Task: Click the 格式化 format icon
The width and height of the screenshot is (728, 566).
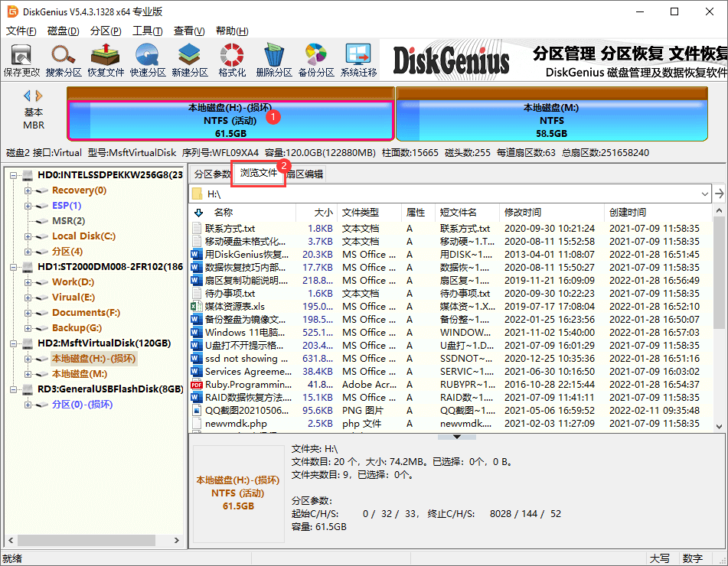Action: 232,60
